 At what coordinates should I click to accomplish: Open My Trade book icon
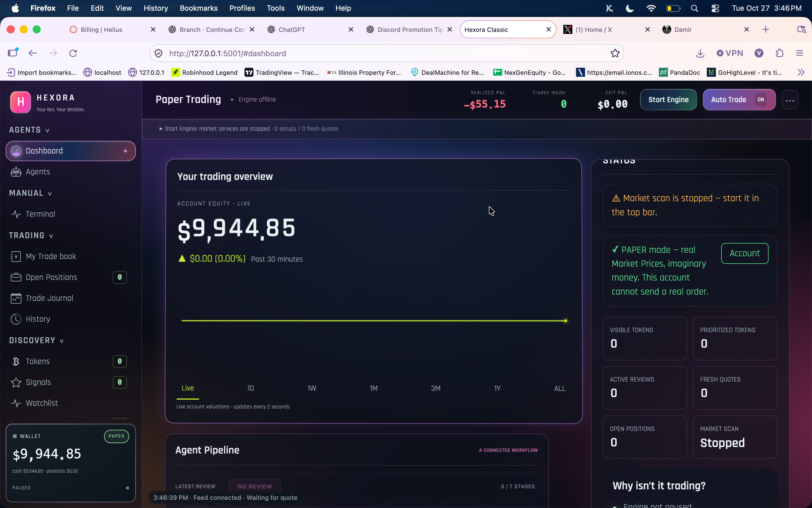[x=16, y=256]
